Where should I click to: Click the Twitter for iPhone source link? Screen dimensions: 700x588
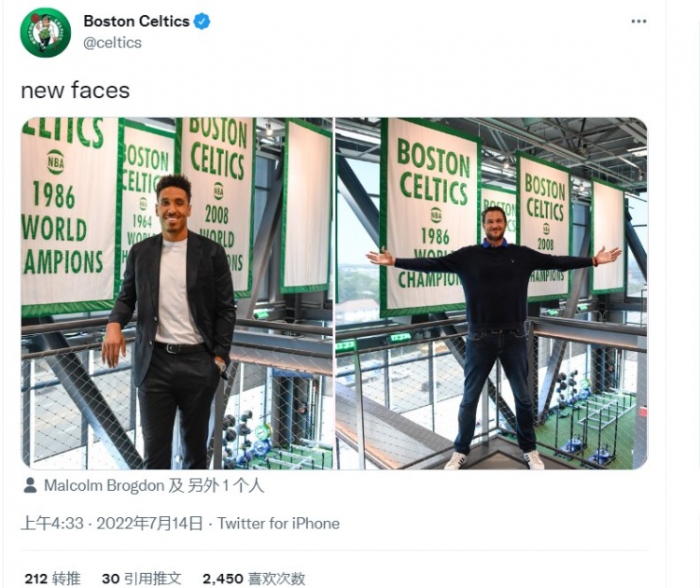coord(278,524)
